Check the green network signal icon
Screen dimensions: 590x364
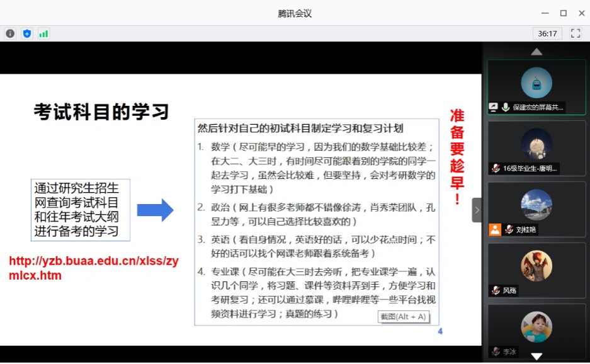point(43,33)
